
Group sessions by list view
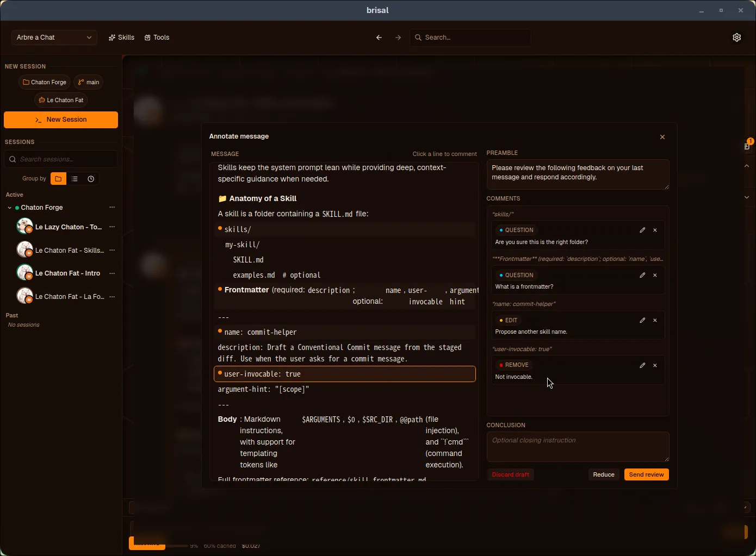pyautogui.click(x=75, y=179)
